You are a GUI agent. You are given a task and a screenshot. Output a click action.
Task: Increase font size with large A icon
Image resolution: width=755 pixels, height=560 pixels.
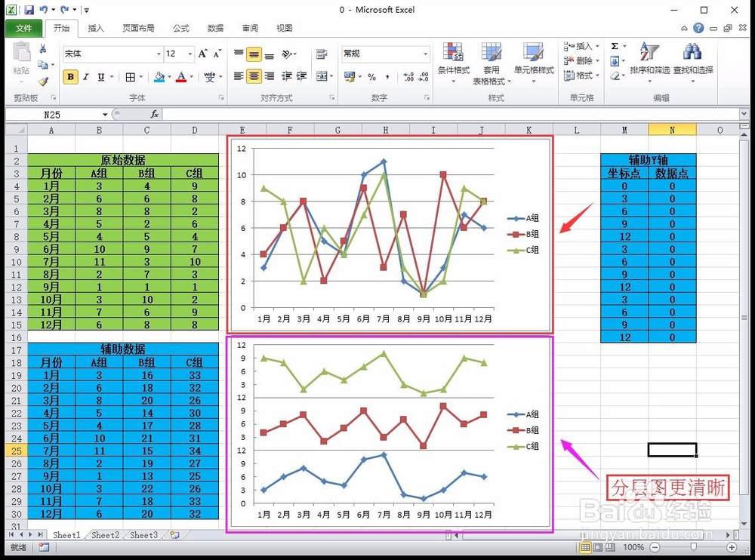click(202, 54)
